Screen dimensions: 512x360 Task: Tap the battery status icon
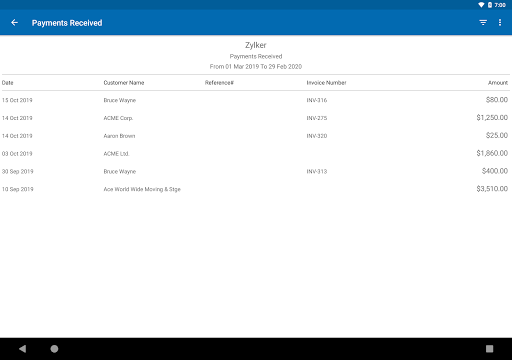[x=490, y=5]
